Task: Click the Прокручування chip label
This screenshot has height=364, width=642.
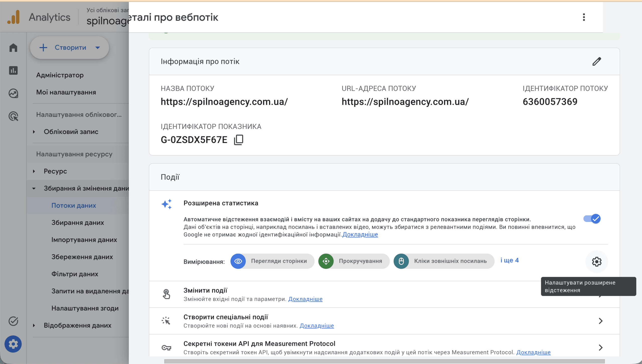Action: (x=360, y=261)
